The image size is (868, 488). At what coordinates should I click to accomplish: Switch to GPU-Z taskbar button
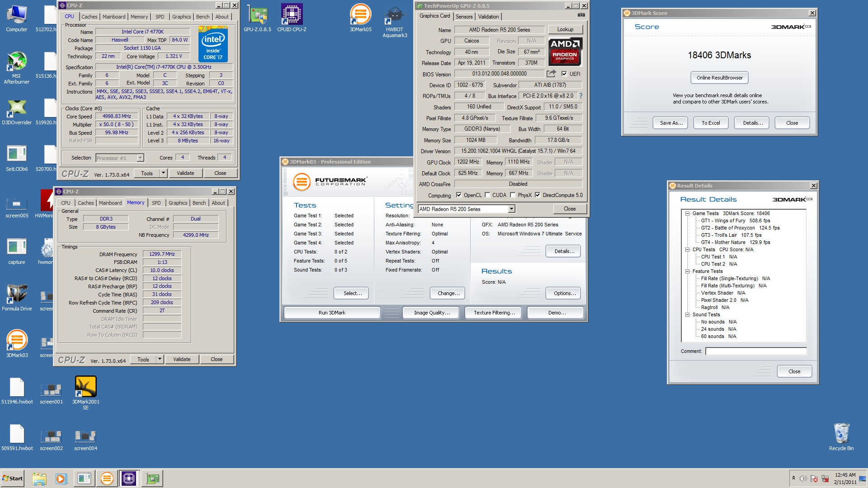(152, 479)
